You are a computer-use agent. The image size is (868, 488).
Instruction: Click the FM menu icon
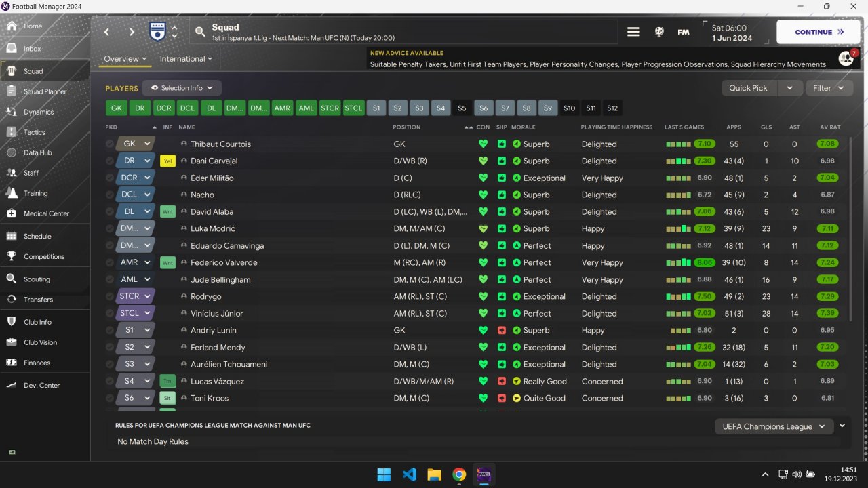(684, 32)
